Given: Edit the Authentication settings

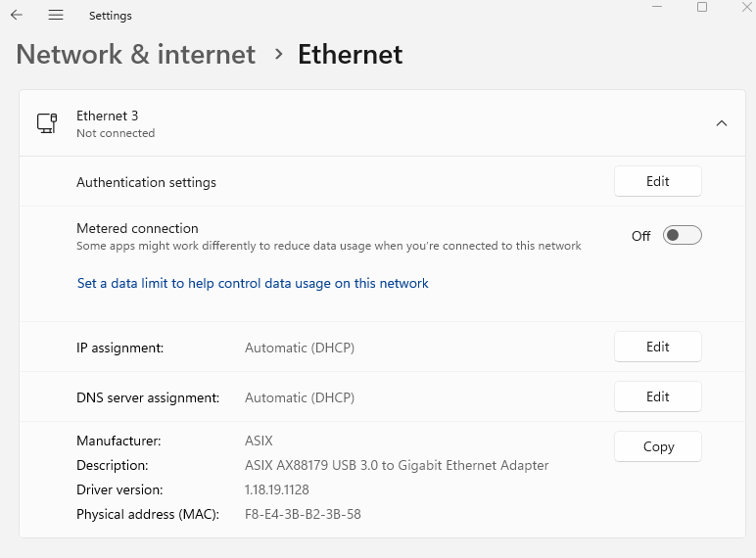Looking at the screenshot, I should pyautogui.click(x=657, y=181).
